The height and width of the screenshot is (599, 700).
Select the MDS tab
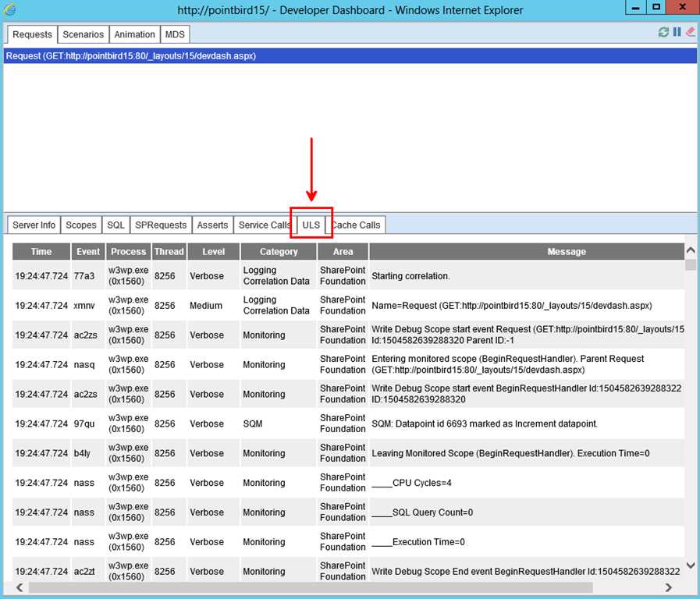pos(175,34)
